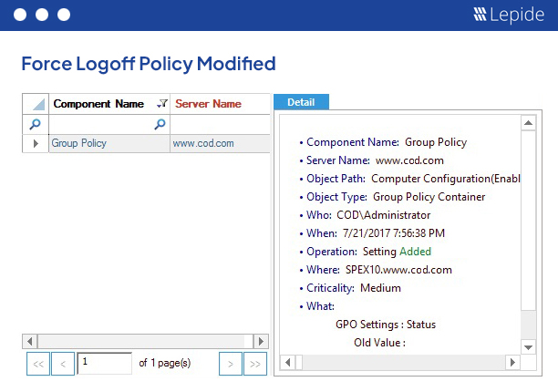Click the 'Object Type: Group Policy Container' line

393,197
